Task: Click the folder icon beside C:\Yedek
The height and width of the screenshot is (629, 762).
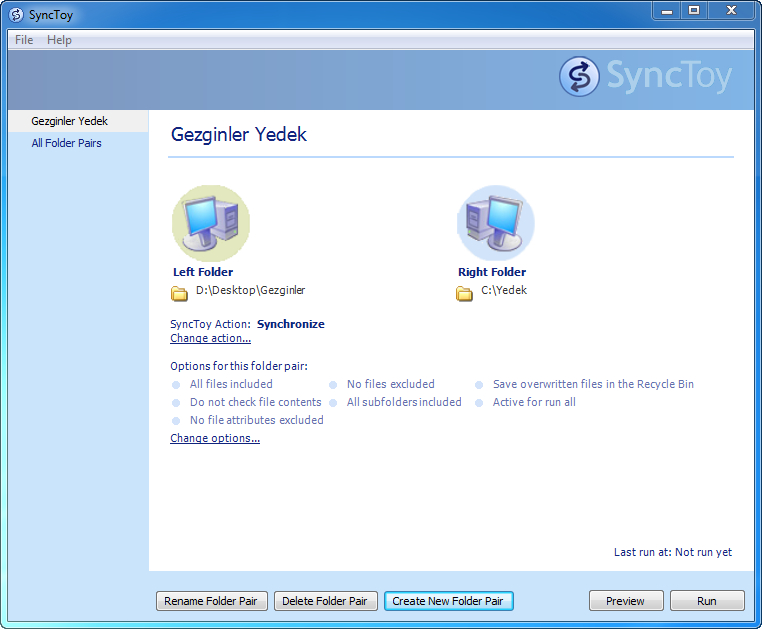Action: click(x=464, y=292)
